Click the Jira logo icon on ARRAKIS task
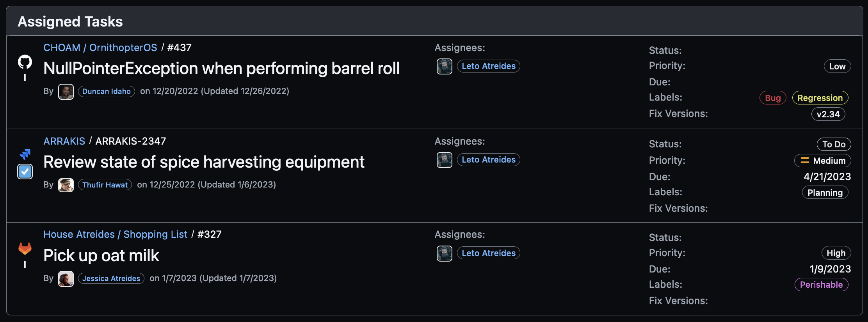 25,154
